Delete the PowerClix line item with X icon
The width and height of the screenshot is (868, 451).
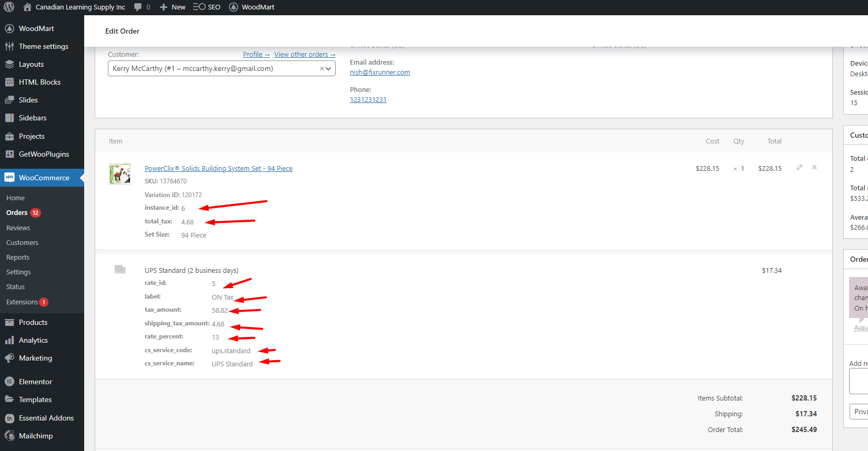pos(814,167)
